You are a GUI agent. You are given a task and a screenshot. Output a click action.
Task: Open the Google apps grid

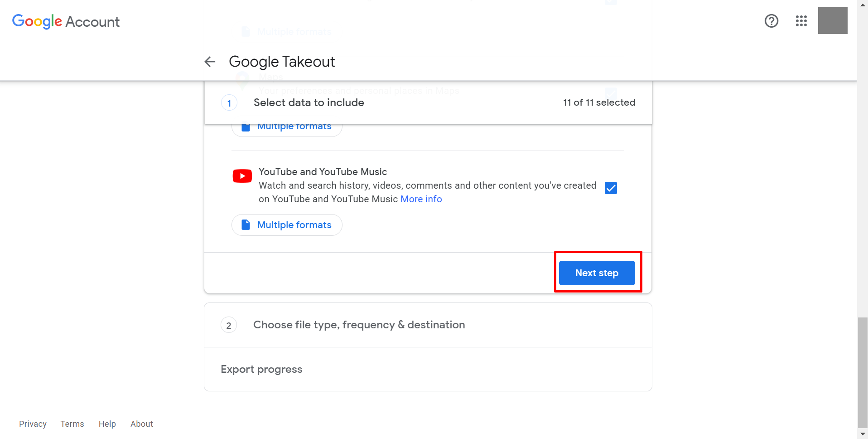click(801, 21)
